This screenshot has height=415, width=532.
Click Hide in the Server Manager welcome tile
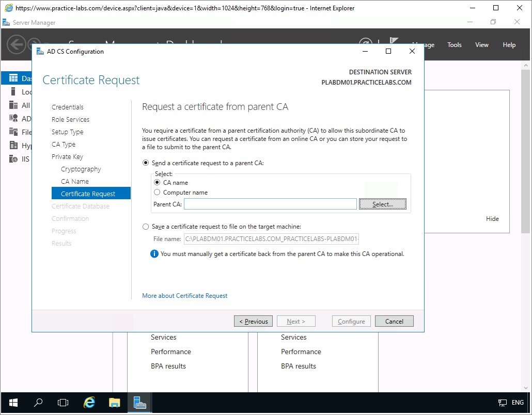coord(492,219)
